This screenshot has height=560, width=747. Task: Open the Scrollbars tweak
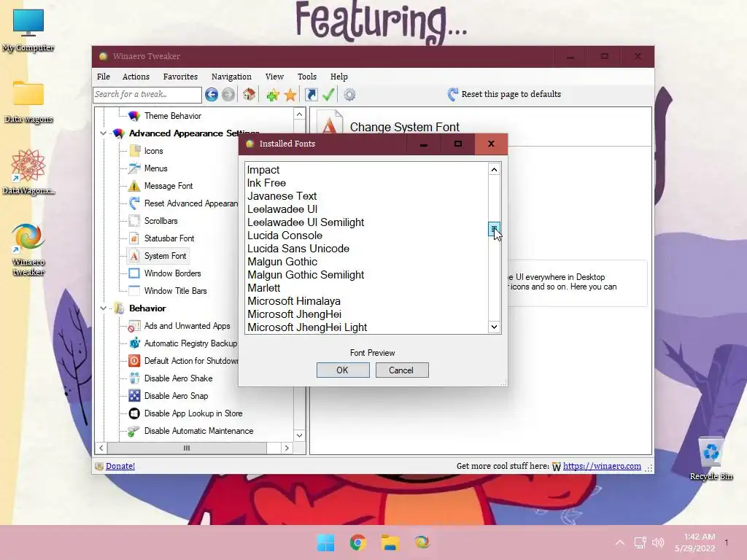pos(161,221)
